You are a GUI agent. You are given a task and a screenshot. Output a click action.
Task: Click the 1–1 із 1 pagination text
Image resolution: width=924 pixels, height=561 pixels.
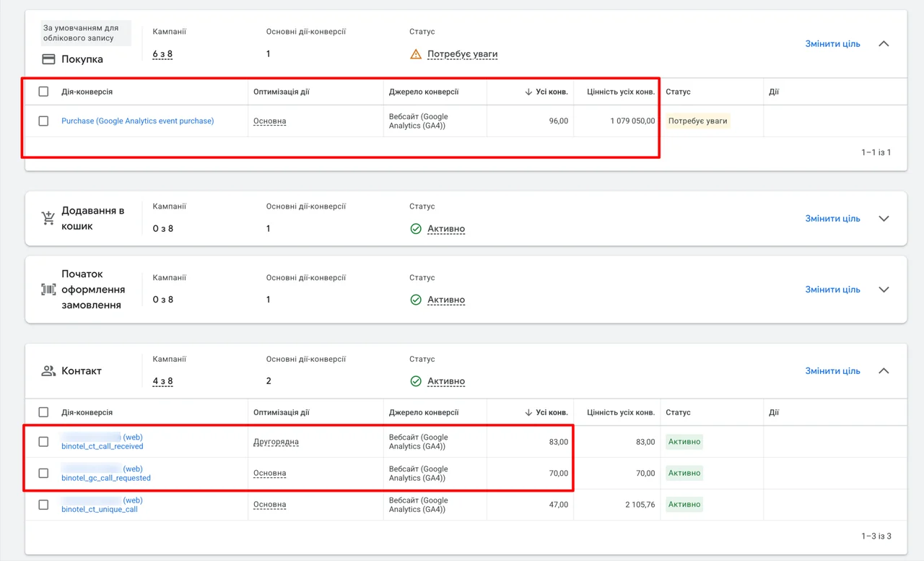pyautogui.click(x=876, y=152)
